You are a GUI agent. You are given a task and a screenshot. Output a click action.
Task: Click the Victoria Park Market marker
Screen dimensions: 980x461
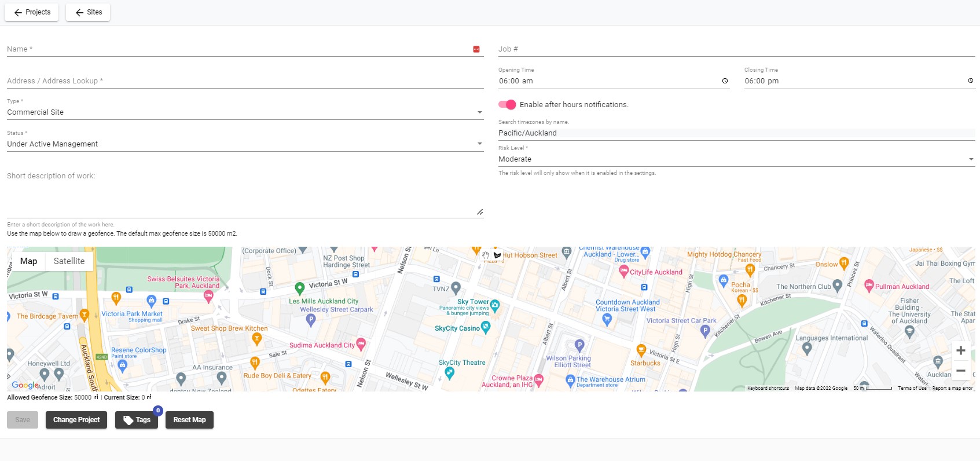point(151,300)
